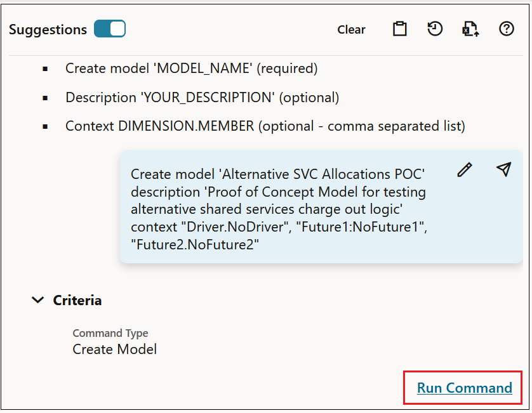Click the 'Alternative SVC Allocations POC' message line

pyautogui.click(x=277, y=174)
